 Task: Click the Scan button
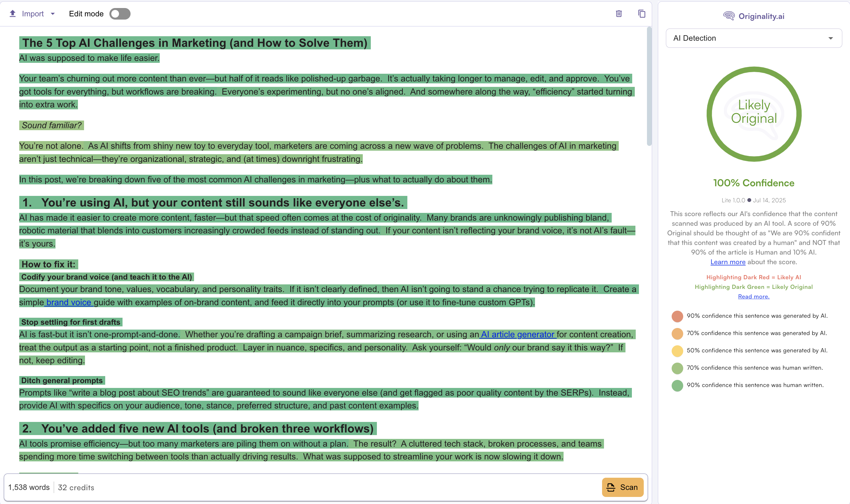pyautogui.click(x=622, y=487)
